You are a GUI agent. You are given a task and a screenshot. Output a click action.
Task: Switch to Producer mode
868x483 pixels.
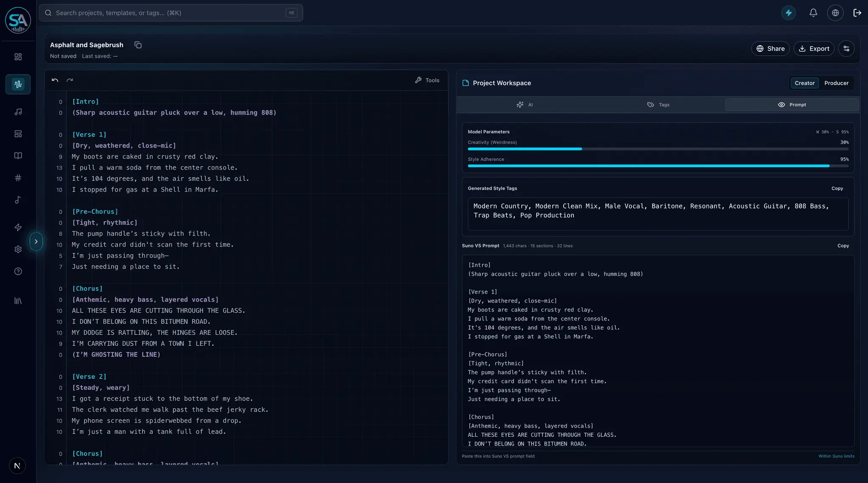(836, 83)
